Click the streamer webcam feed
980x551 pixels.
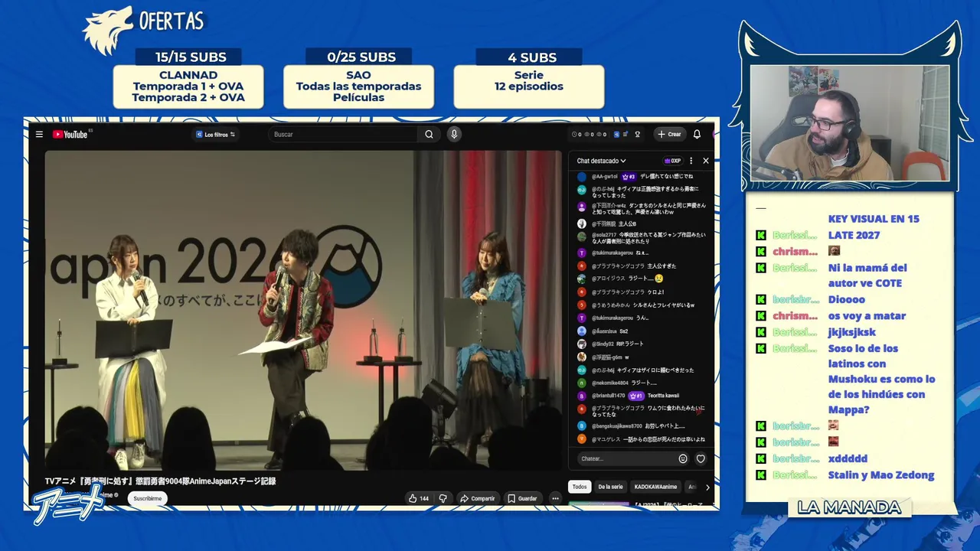850,123
